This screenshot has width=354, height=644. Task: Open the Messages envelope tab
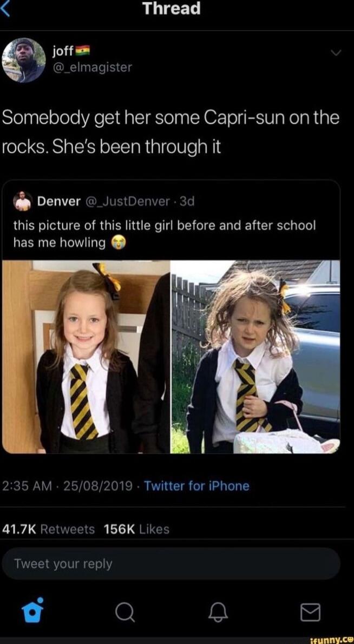(x=310, y=613)
